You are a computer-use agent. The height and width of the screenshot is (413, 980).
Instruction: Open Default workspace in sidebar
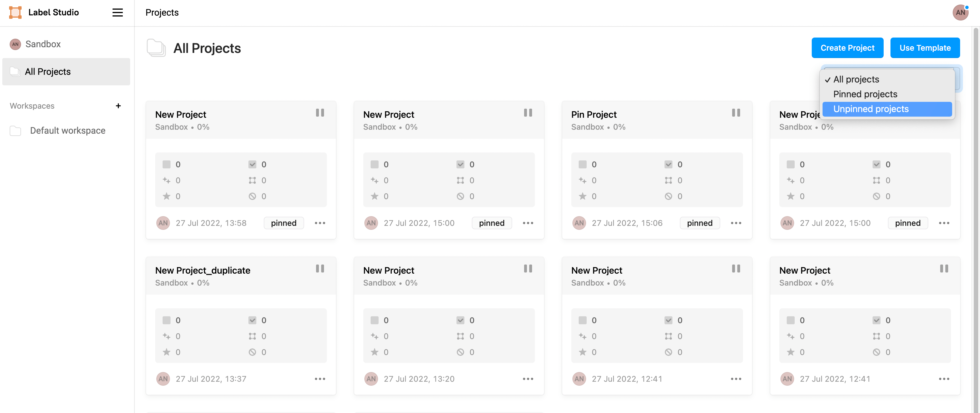click(67, 131)
